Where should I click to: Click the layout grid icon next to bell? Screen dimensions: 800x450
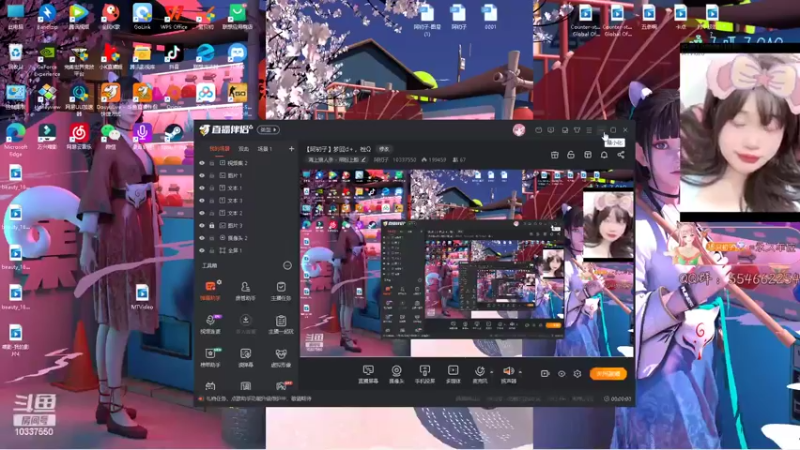[588, 155]
